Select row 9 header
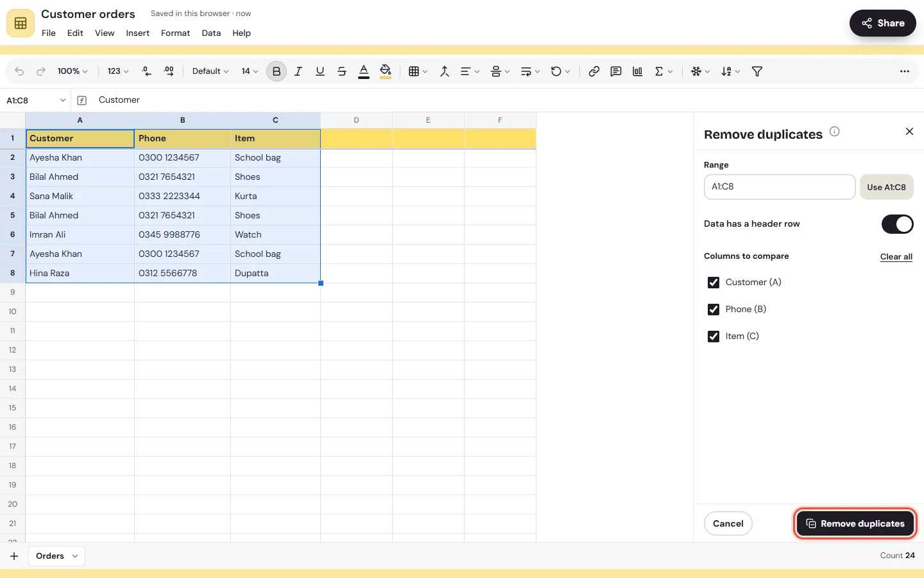924x578 pixels. click(x=12, y=292)
